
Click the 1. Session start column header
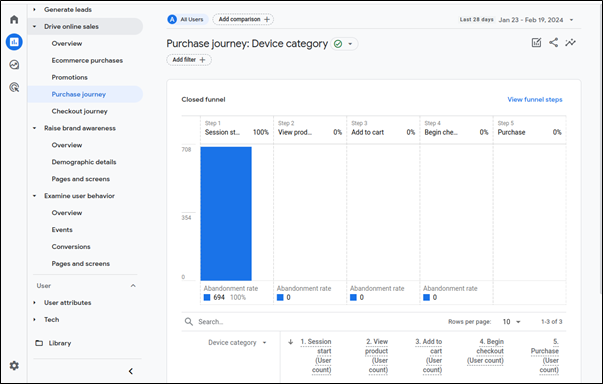coord(316,356)
